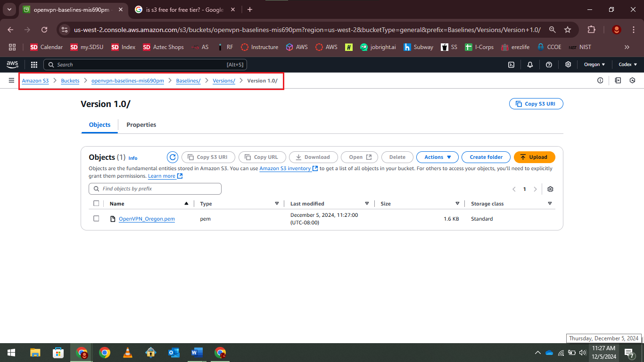The height and width of the screenshot is (362, 644).
Task: Open the info panel icon at right of breadcrumbs
Action: (x=600, y=81)
